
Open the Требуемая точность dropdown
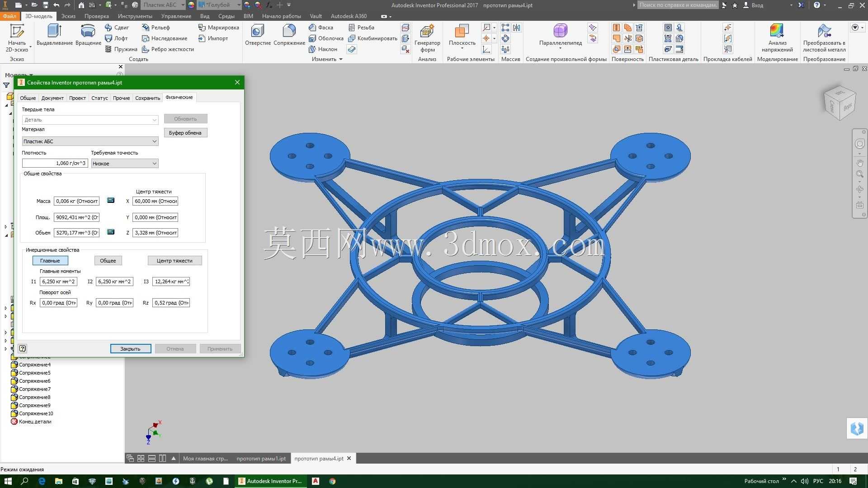(125, 164)
